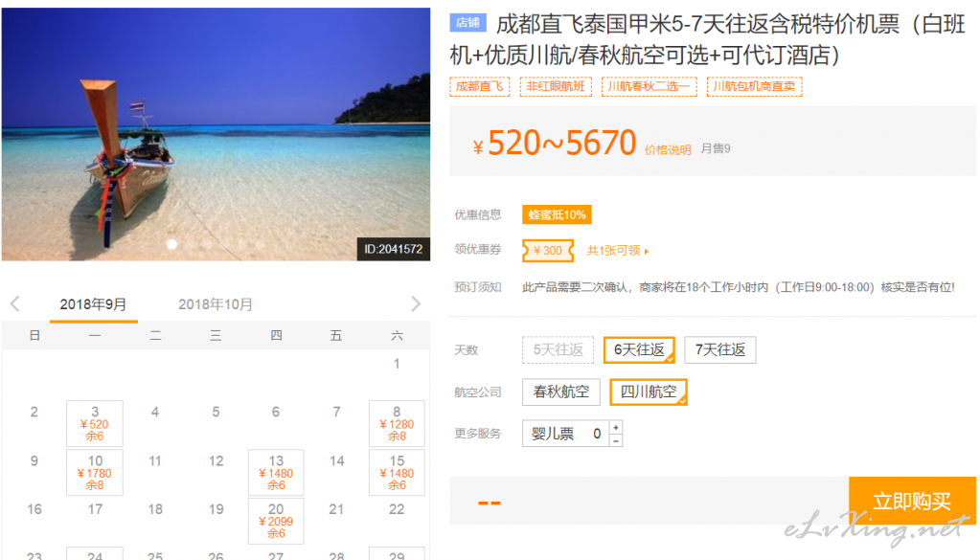
Task: Select the greyed-out 5天往返 option
Action: (x=558, y=349)
